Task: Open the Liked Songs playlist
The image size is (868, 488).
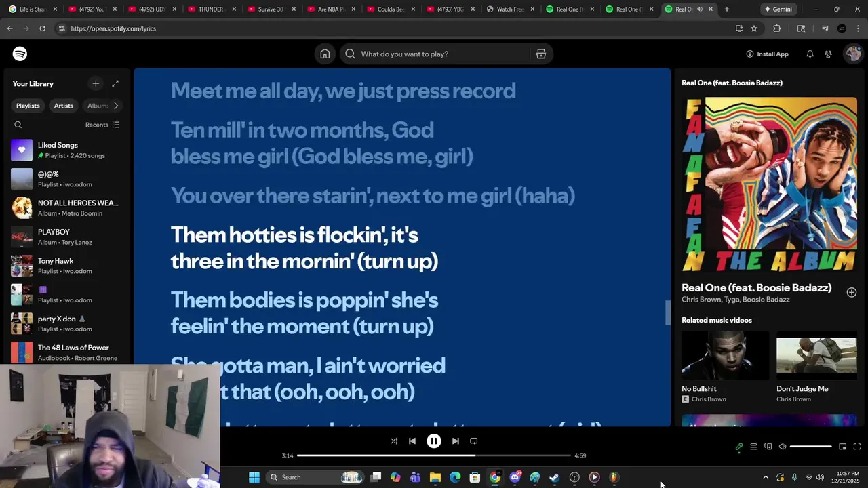Action: point(66,150)
